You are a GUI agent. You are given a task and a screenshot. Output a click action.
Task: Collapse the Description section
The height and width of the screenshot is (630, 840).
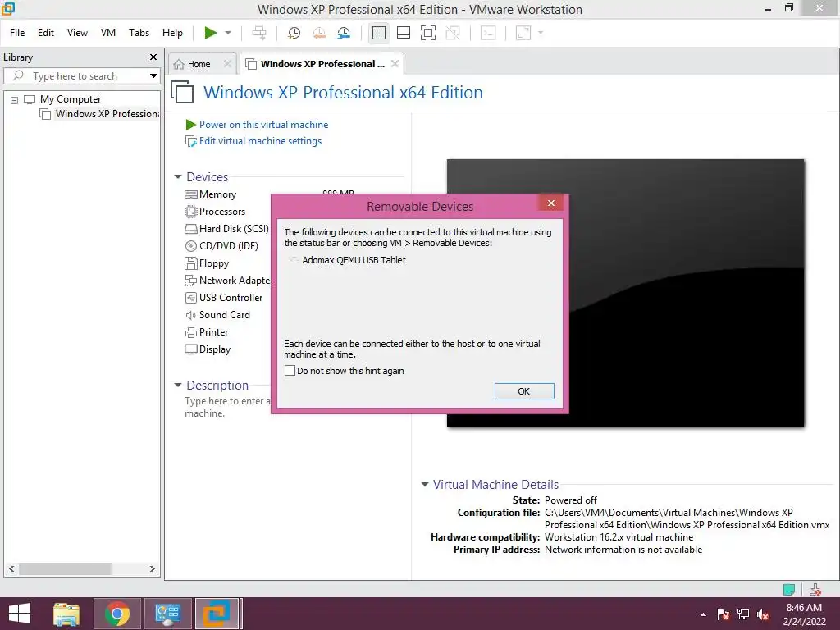(x=178, y=386)
